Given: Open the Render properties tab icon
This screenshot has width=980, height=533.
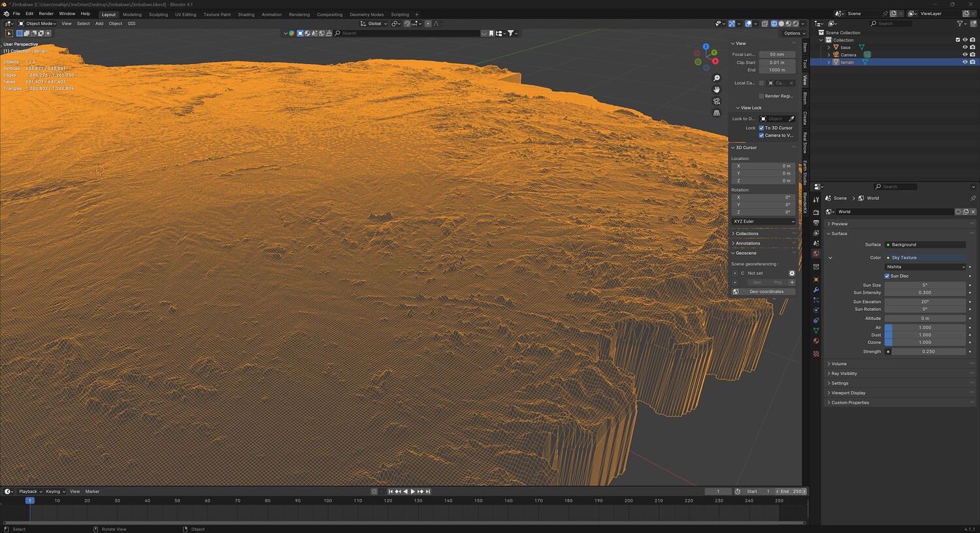Looking at the screenshot, I should tap(816, 212).
